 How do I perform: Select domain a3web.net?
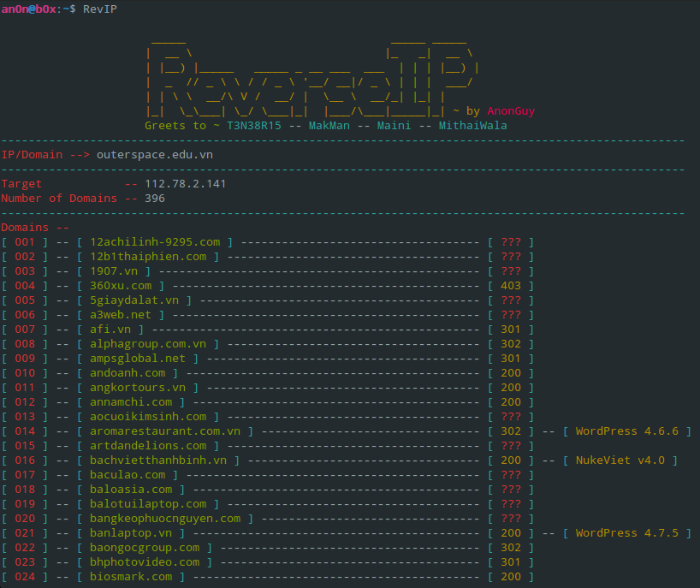(121, 315)
